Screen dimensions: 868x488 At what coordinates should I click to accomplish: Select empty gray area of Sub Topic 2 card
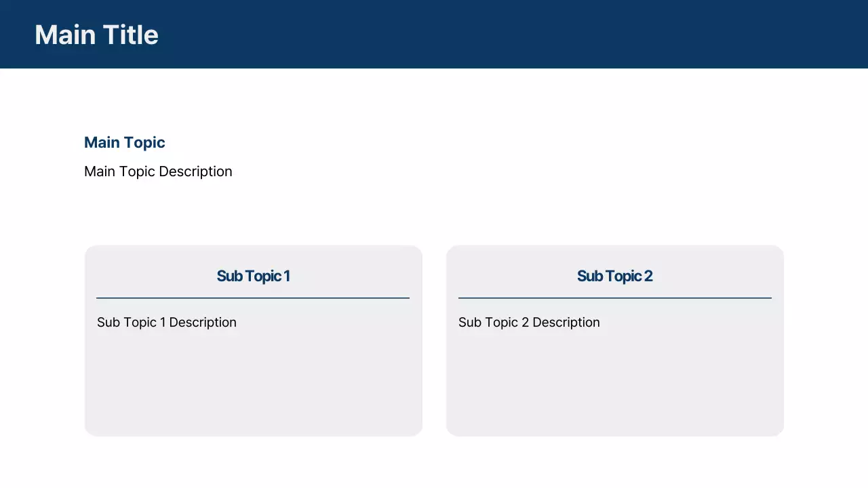(x=614, y=386)
